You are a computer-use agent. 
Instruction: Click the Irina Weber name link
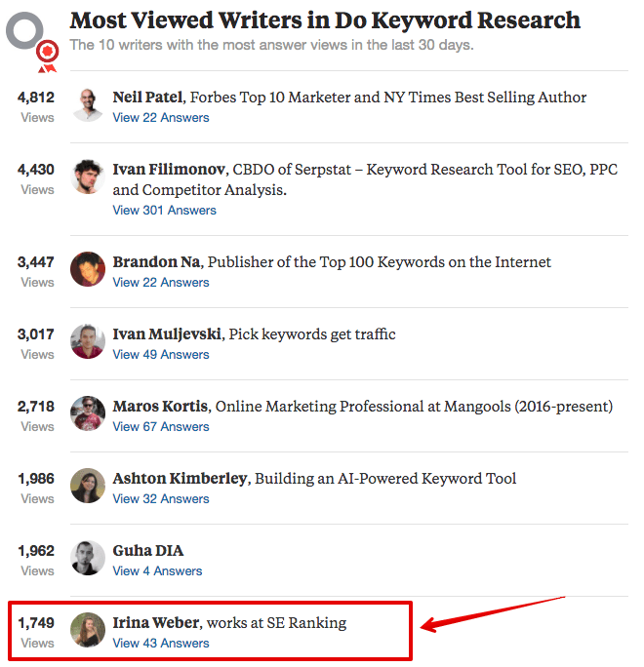pyautogui.click(x=156, y=623)
